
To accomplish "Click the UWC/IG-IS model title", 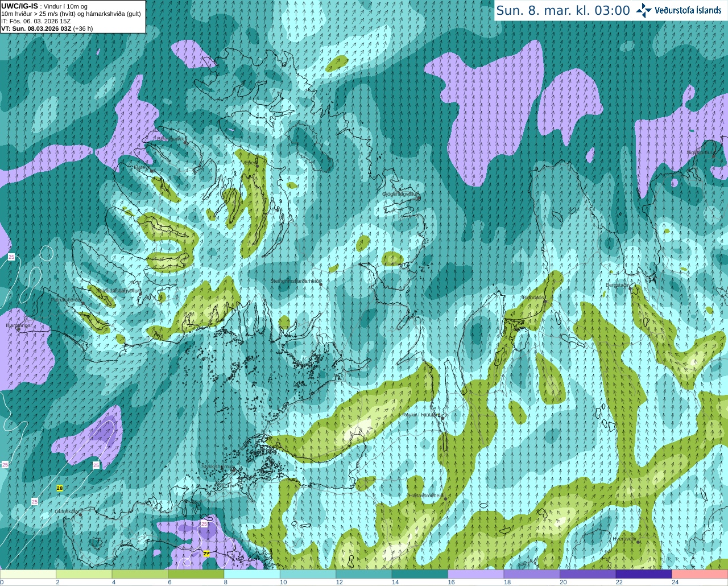I will (19, 6).
